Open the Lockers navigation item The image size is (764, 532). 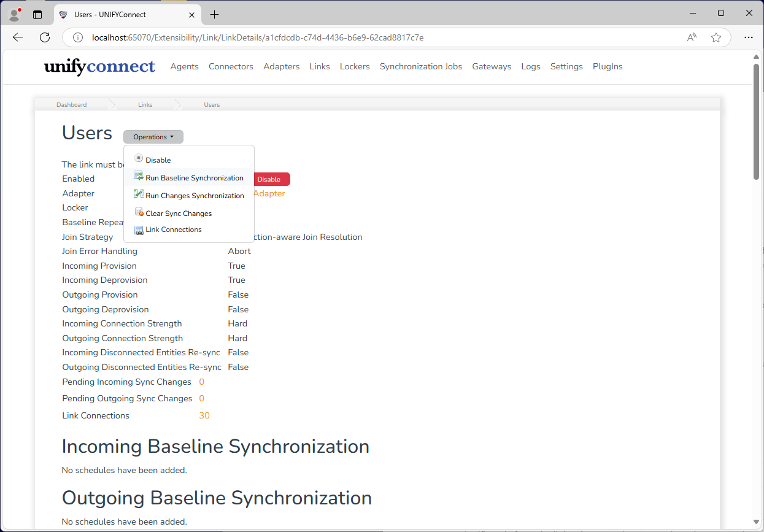click(x=355, y=66)
